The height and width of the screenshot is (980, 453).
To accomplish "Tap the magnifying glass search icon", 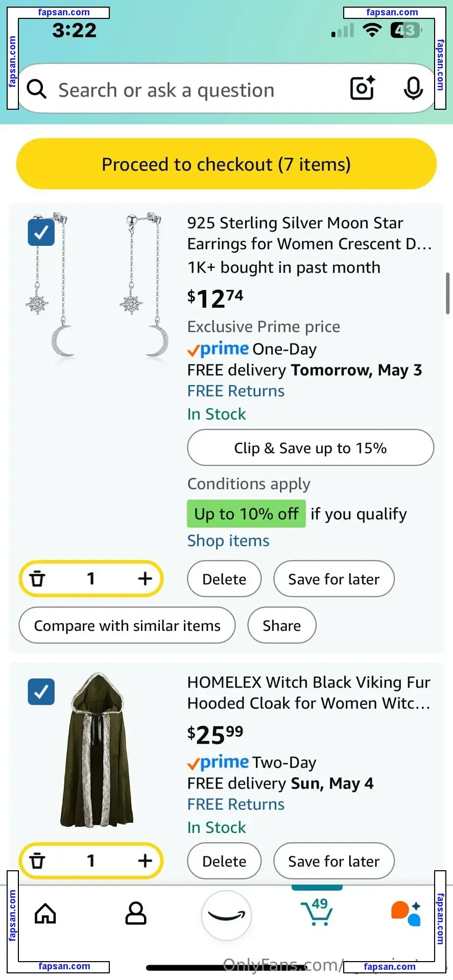I will coord(37,89).
